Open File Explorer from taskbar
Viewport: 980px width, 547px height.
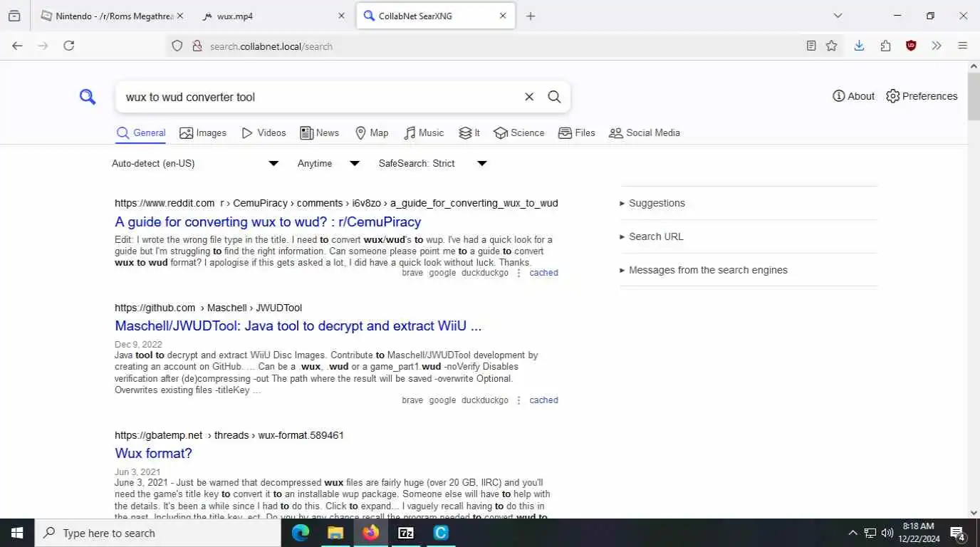pos(335,533)
